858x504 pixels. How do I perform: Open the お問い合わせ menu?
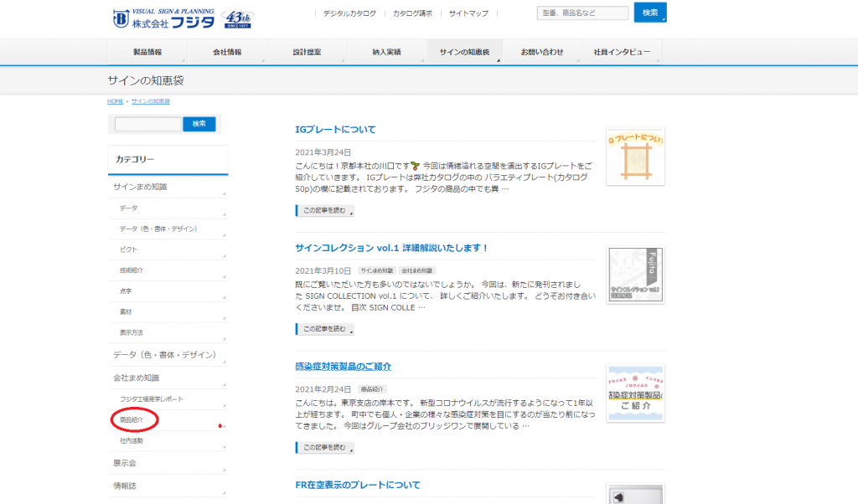pos(542,52)
